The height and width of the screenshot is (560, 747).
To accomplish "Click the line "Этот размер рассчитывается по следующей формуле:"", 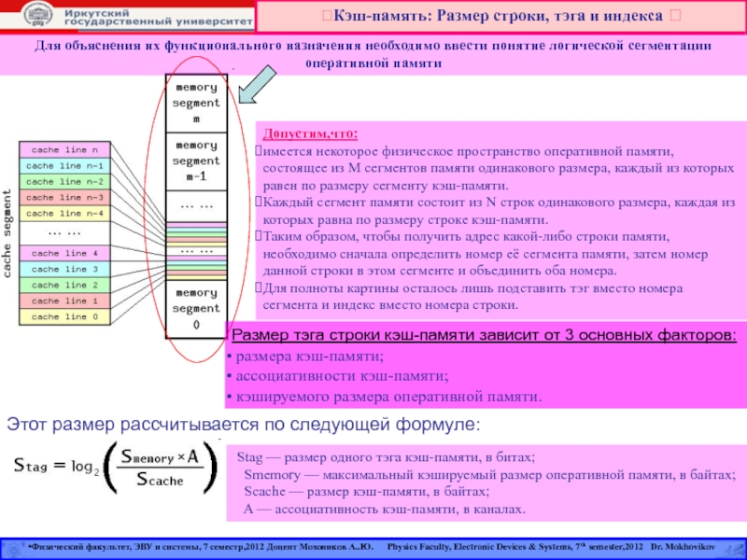I will pos(244,425).
